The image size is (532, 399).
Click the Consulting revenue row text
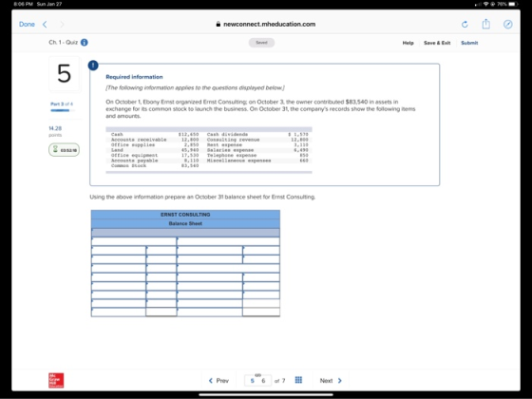click(x=233, y=140)
